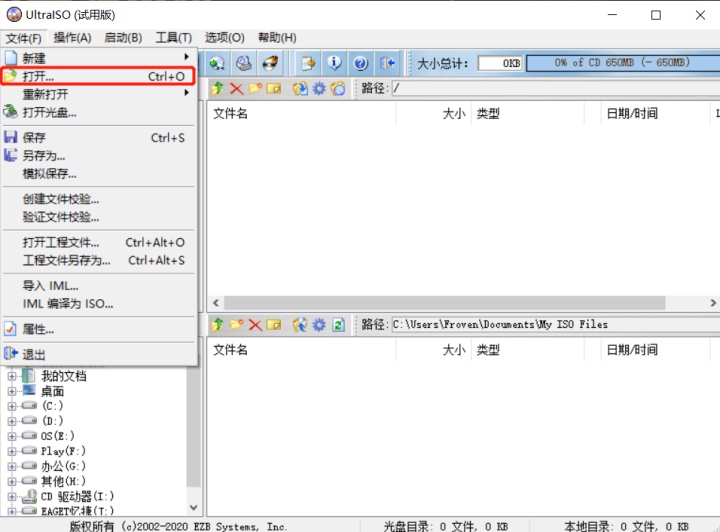The image size is (720, 532).
Task: Click the local path field showing My ISO Files
Action: [x=556, y=325]
